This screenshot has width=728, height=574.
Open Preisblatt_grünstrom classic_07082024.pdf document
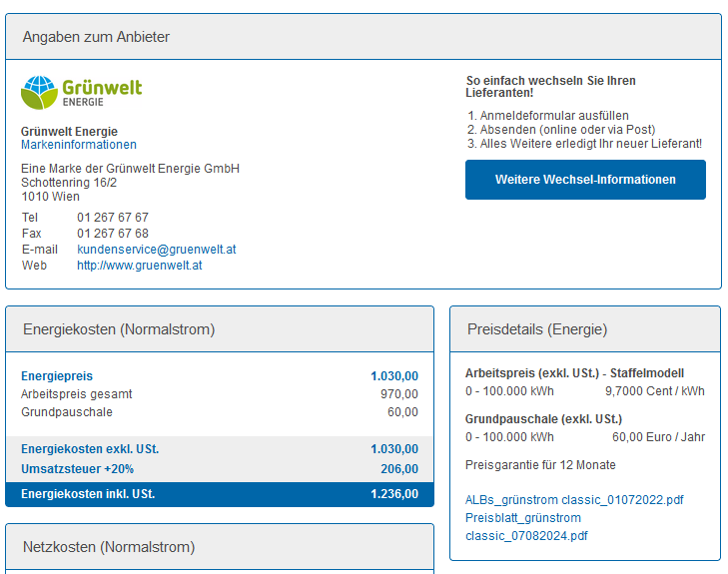[x=526, y=527]
